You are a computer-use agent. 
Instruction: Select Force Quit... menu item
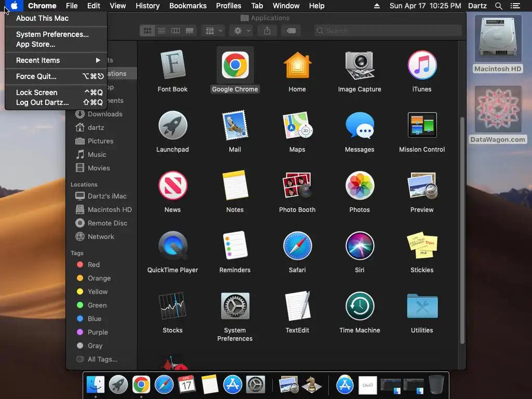pos(56,76)
